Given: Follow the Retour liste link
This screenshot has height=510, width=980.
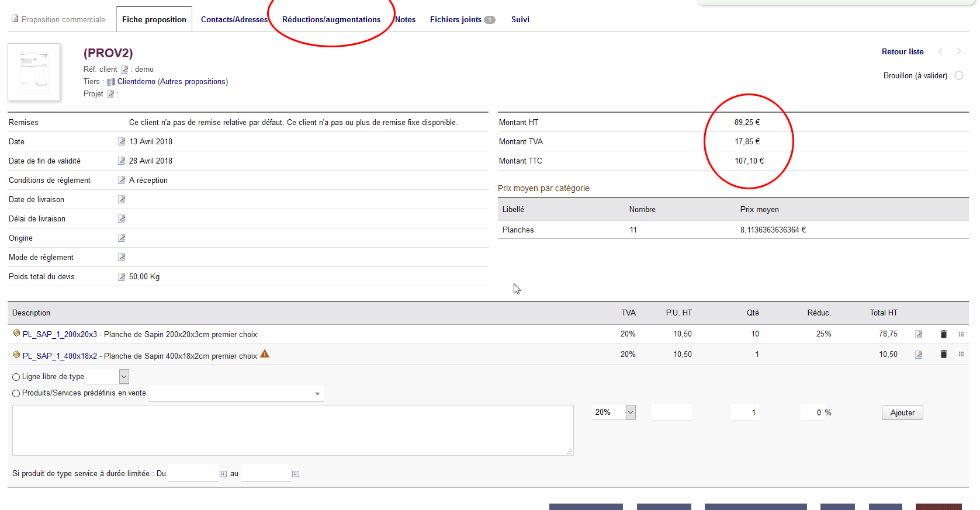Looking at the screenshot, I should [x=902, y=51].
